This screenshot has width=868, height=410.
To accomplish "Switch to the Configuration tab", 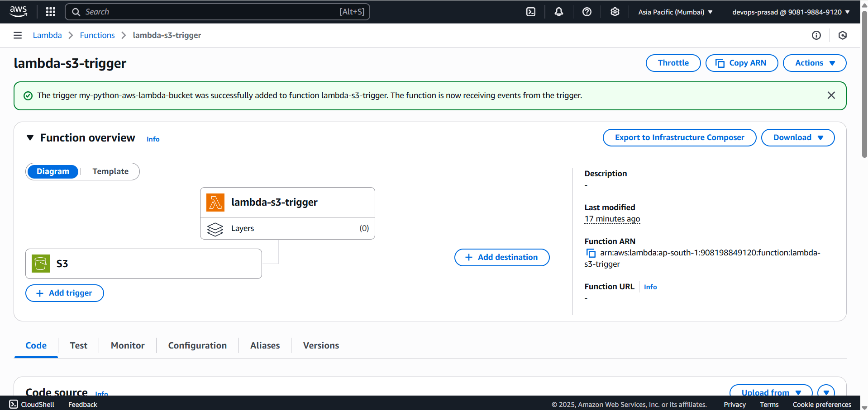I will point(197,345).
